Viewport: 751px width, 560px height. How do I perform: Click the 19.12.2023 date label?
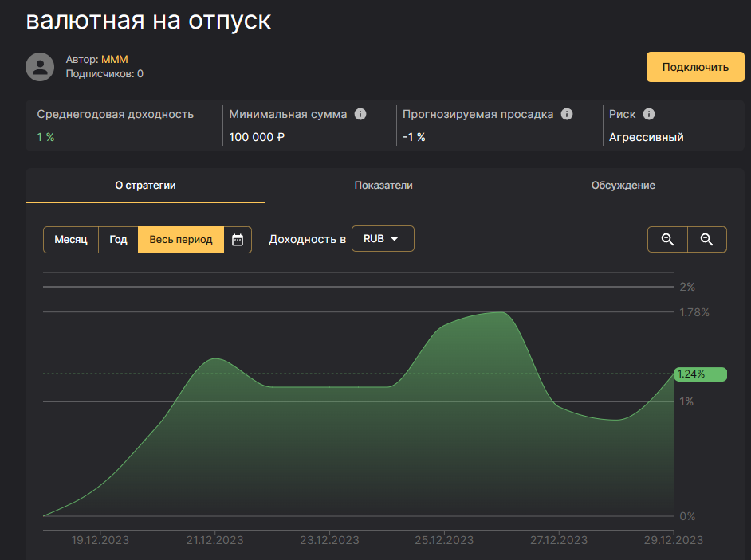click(x=100, y=540)
